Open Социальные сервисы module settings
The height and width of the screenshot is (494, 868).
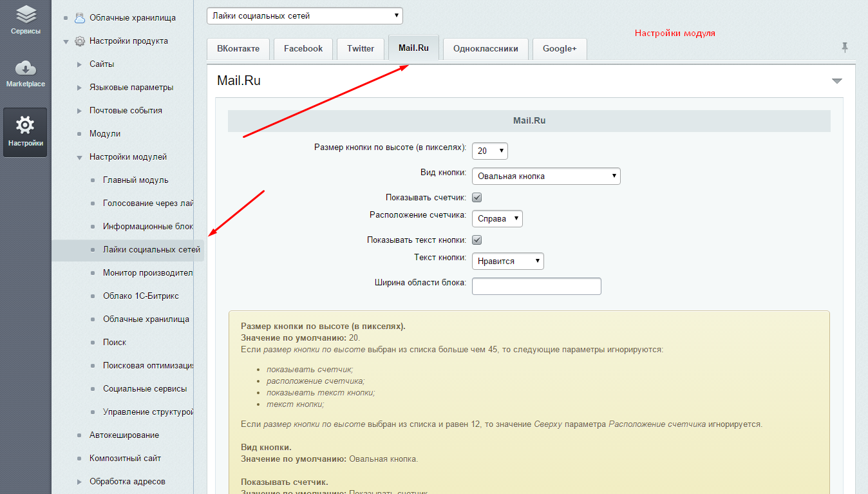(145, 388)
